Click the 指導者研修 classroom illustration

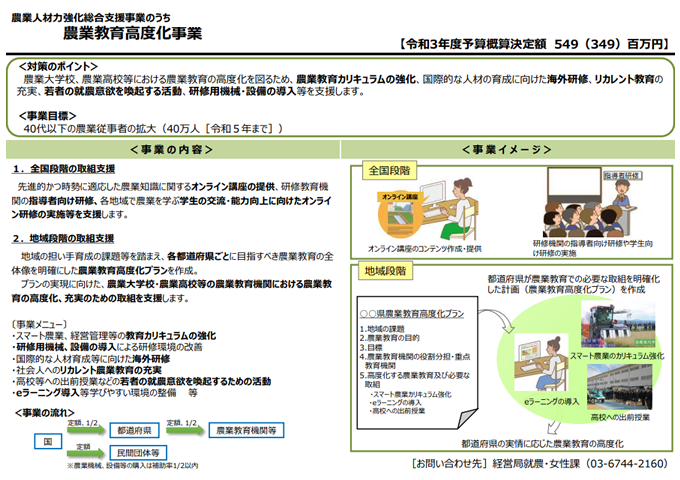592,202
